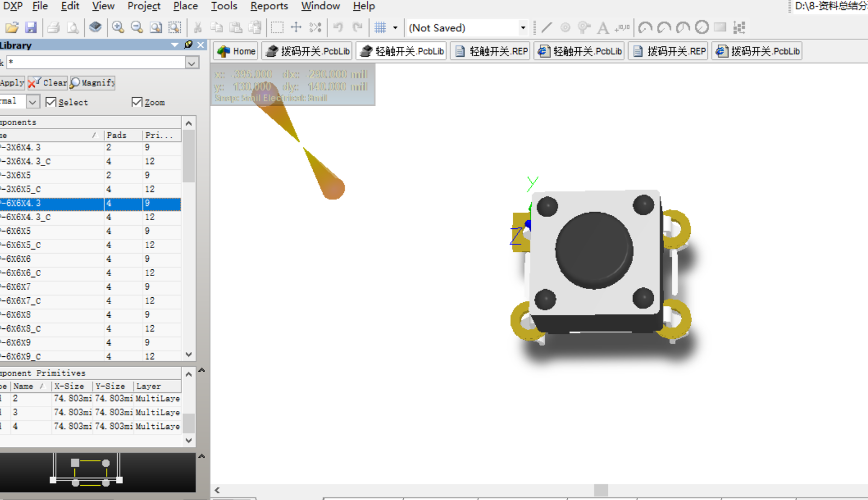This screenshot has width=868, height=500.
Task: Select the Array Paste tool
Action: tap(740, 27)
